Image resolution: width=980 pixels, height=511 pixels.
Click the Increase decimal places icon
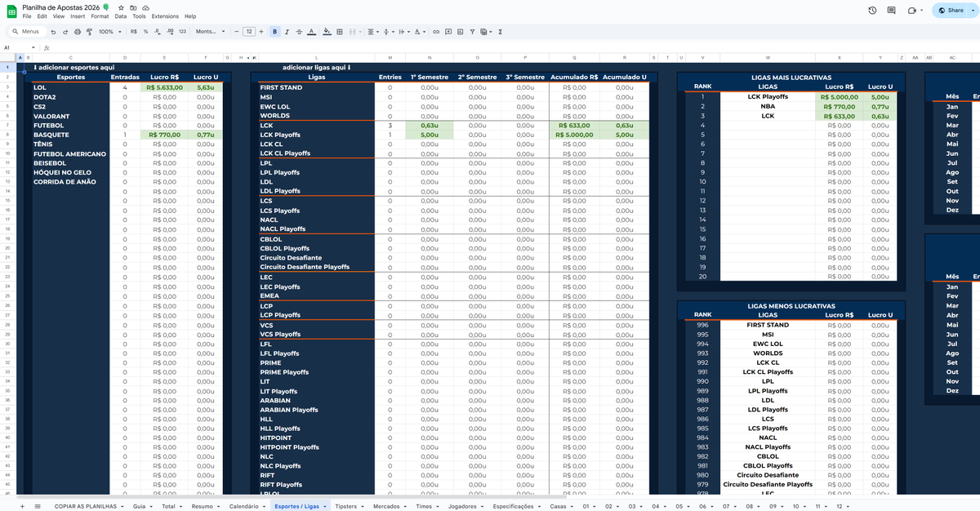[169, 32]
